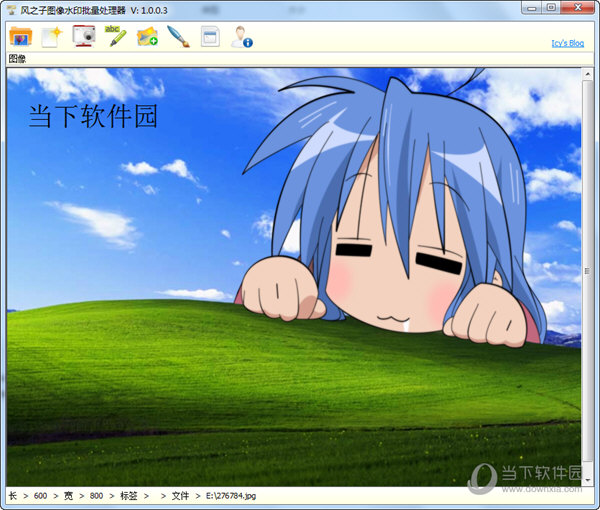
Task: Click the application icon in title bar
Action: (x=12, y=10)
